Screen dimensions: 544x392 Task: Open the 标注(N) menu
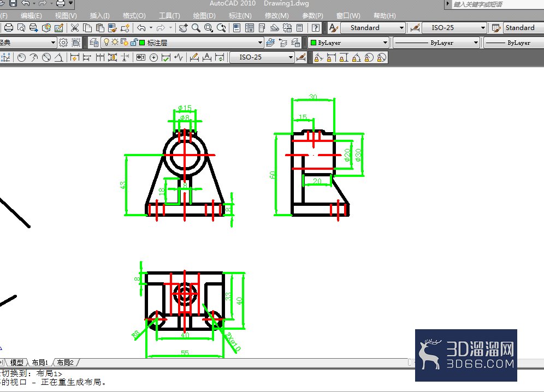240,16
